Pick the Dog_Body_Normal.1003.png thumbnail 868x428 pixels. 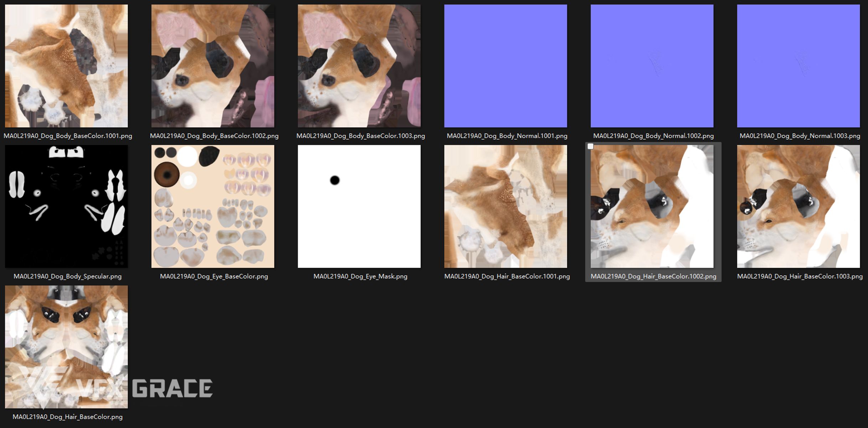(x=798, y=66)
